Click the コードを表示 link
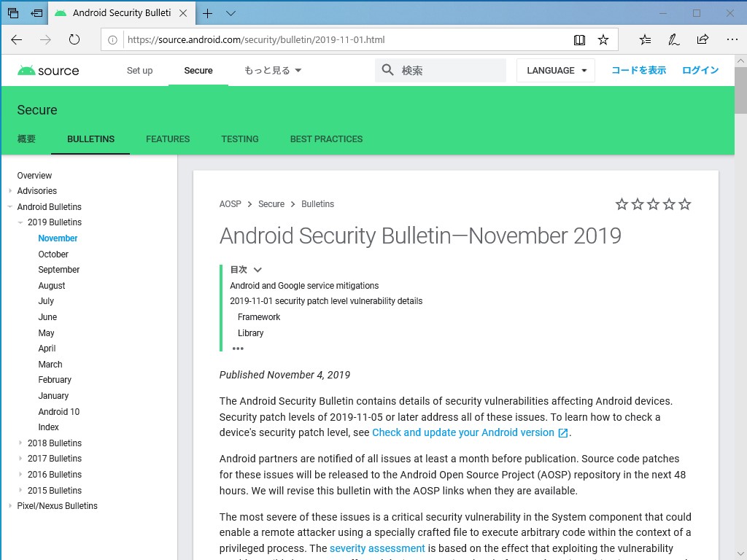This screenshot has width=747, height=560. tap(638, 71)
